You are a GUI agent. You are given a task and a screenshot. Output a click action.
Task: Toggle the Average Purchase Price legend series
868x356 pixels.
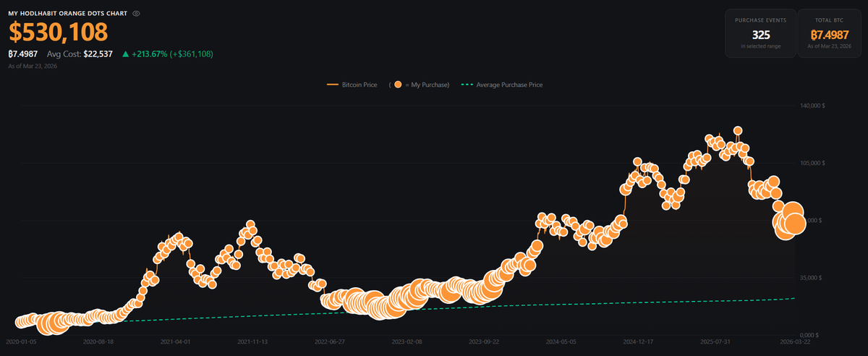502,85
